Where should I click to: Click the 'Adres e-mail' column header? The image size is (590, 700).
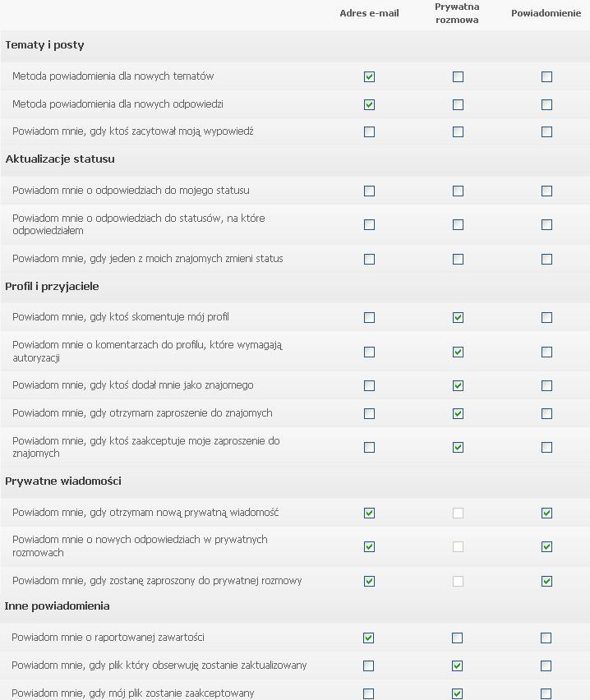tap(369, 13)
